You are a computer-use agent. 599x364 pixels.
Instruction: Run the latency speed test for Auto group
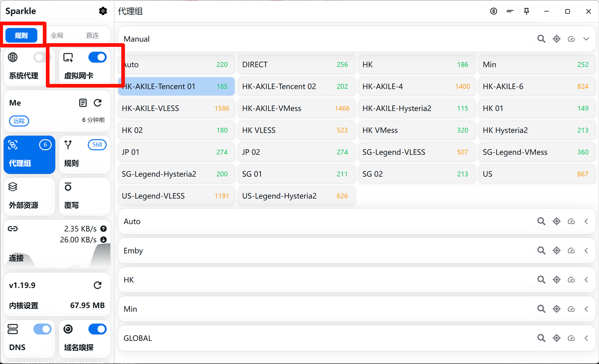pyautogui.click(x=571, y=221)
